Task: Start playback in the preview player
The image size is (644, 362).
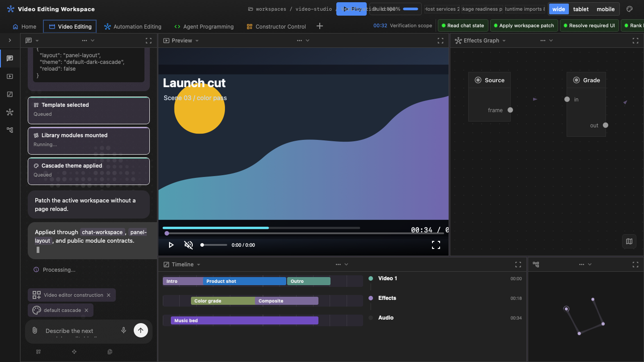Action: tap(171, 245)
